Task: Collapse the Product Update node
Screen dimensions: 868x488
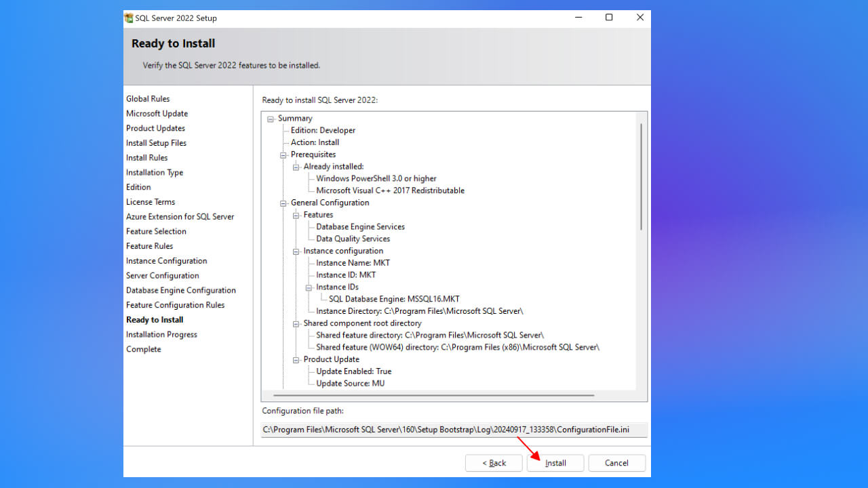Action: tap(296, 359)
